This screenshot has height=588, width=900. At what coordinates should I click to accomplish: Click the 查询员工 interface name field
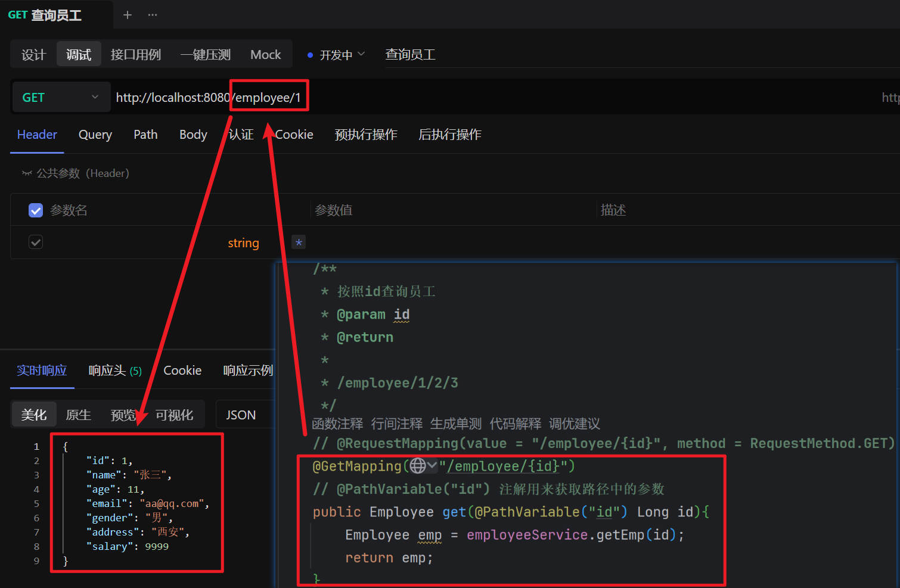[641, 55]
